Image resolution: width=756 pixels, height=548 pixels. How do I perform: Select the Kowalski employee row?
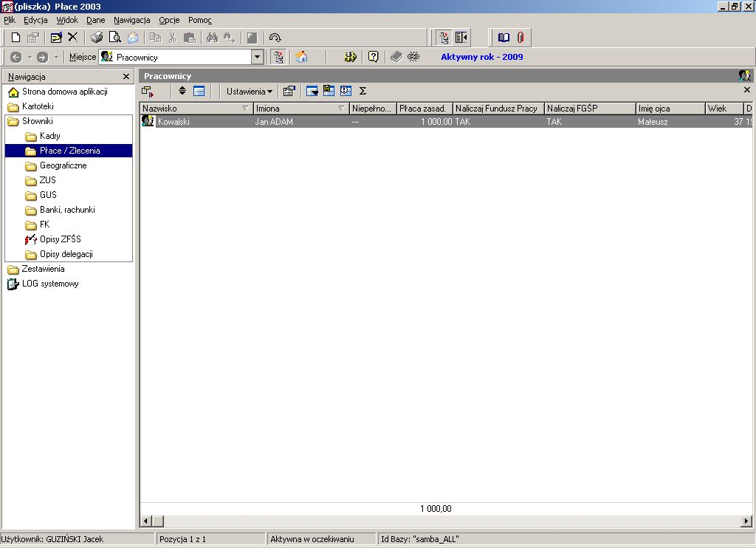446,122
